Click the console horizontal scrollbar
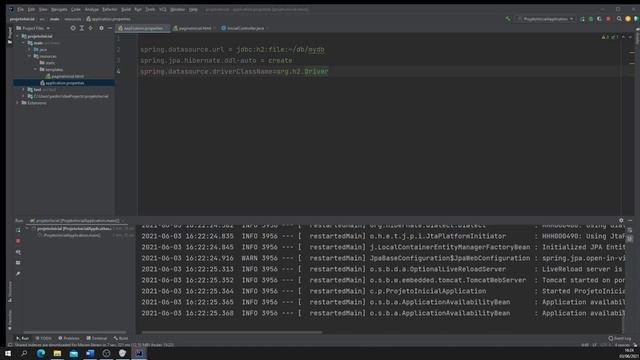Screen dimensions: 640x360 click(x=232, y=332)
